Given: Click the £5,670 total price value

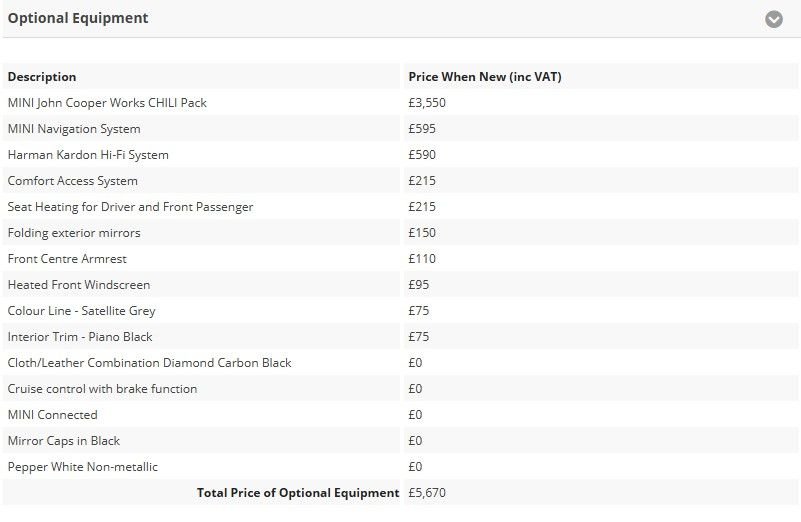Looking at the screenshot, I should (427, 493).
